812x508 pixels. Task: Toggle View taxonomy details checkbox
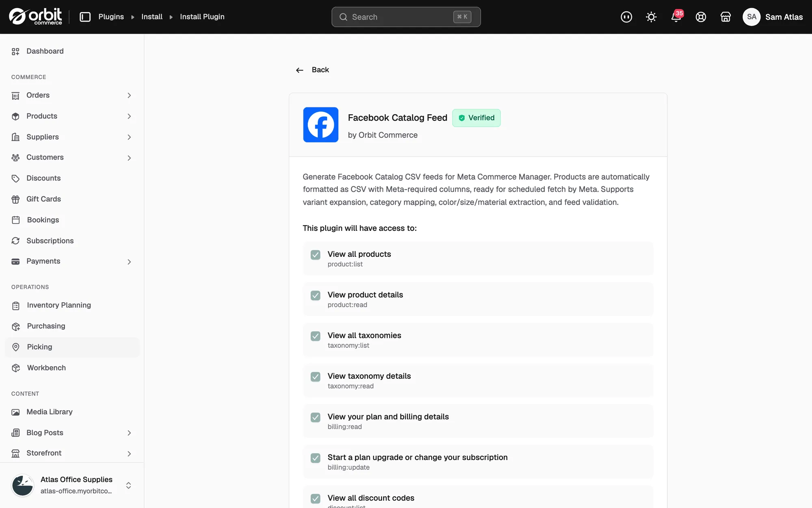(315, 377)
